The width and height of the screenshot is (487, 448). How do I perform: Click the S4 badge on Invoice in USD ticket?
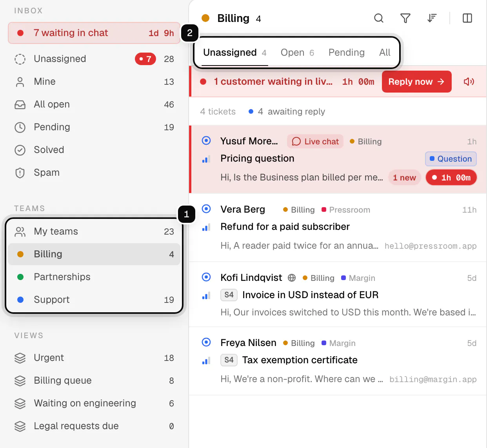coord(229,295)
